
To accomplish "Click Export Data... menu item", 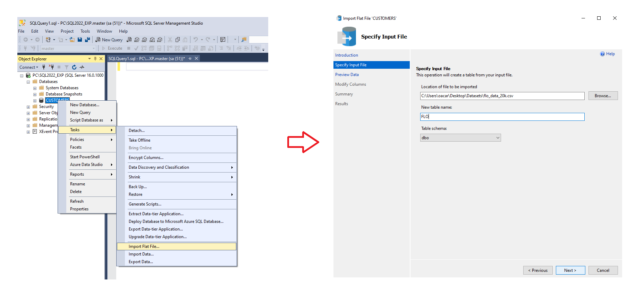I will coord(177,262).
